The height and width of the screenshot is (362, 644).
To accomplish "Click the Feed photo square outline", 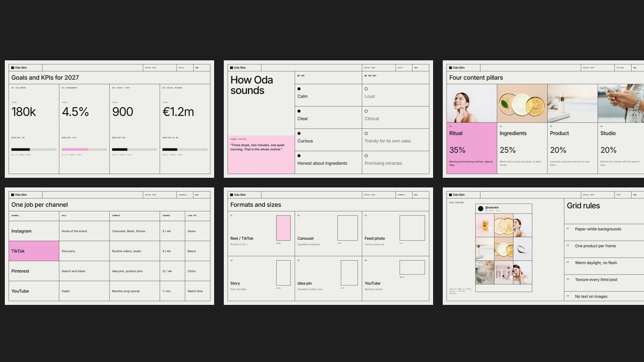I will coord(412,228).
